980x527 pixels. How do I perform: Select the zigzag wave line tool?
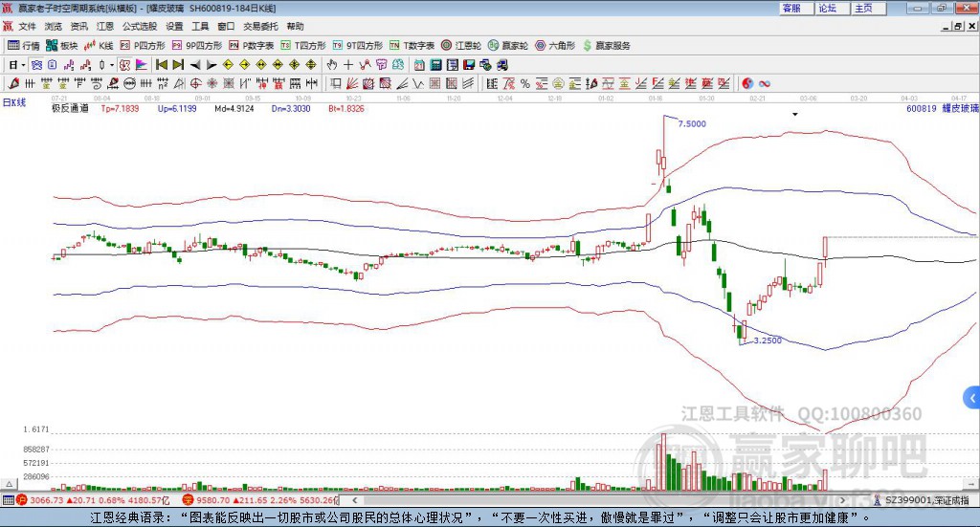coord(417,83)
